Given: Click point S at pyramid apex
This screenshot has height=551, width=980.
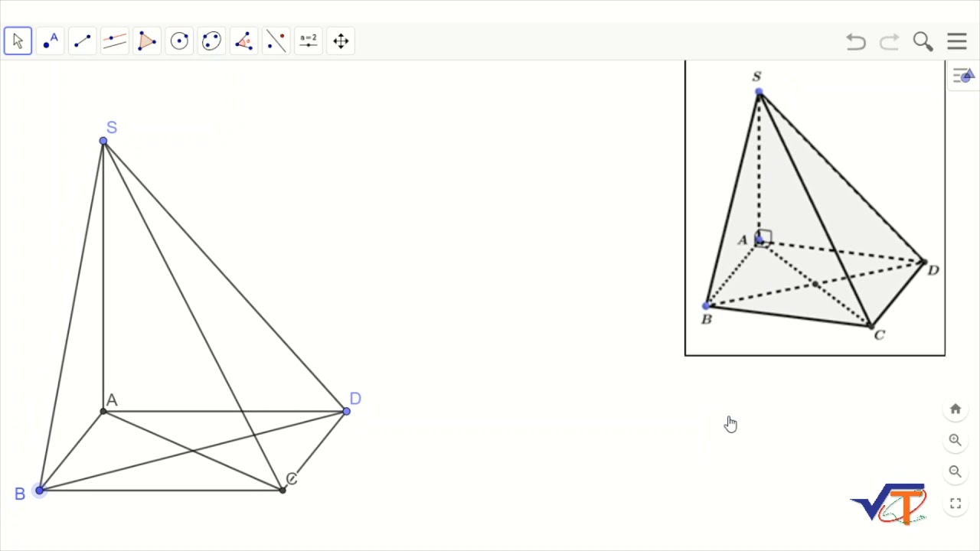Looking at the screenshot, I should point(103,141).
